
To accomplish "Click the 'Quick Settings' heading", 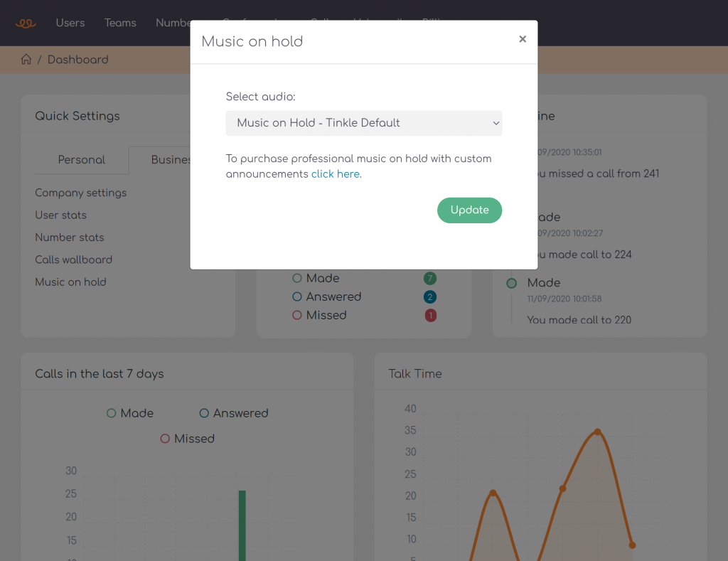I will tap(77, 116).
